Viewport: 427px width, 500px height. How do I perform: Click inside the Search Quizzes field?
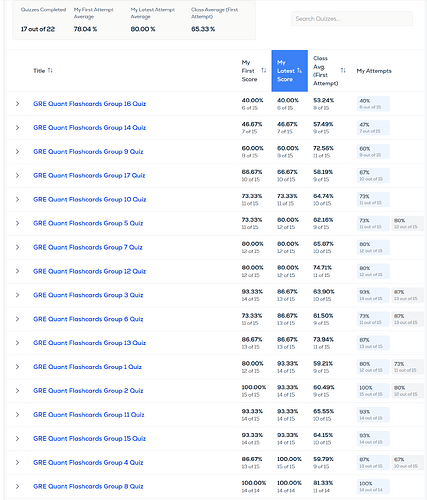pyautogui.click(x=352, y=19)
